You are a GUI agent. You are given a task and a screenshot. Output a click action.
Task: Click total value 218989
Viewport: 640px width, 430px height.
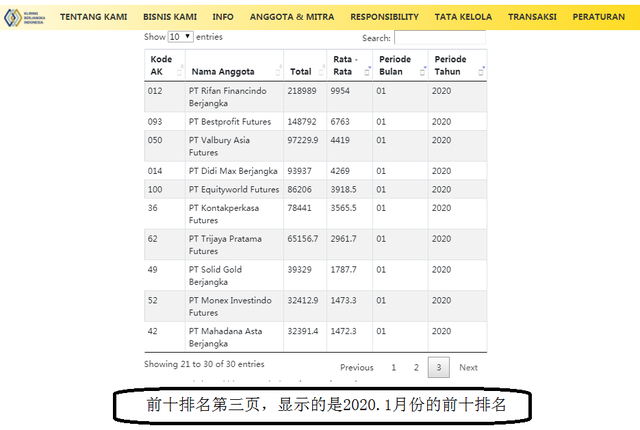(302, 91)
